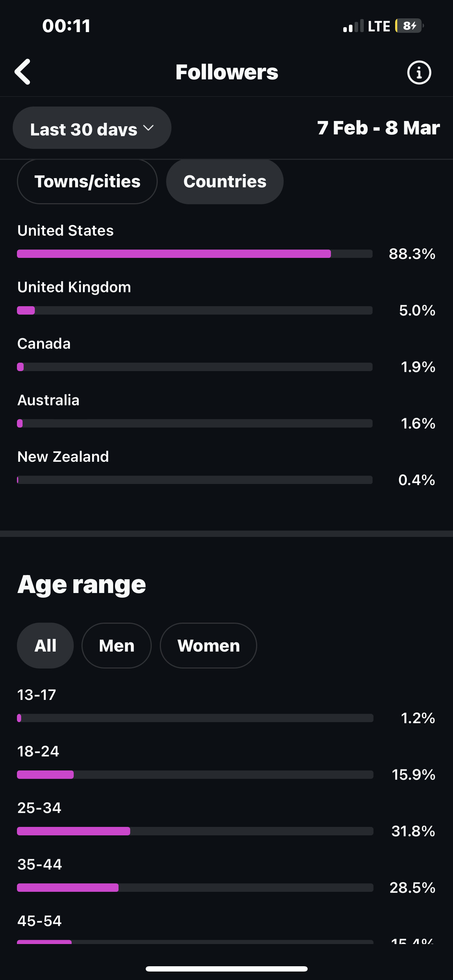The height and width of the screenshot is (980, 453).
Task: Tap the United Kingdom bar
Action: [x=194, y=310]
